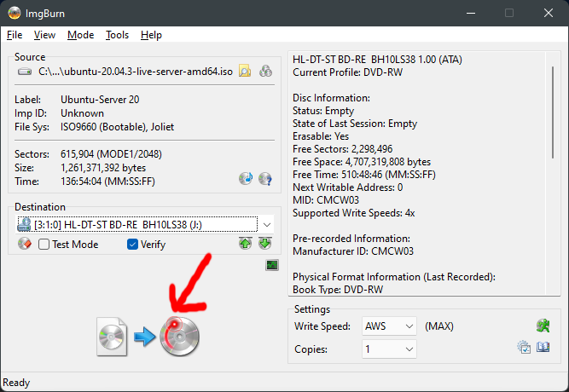Click the Ready status bar text
The width and height of the screenshot is (569, 392).
point(16,383)
